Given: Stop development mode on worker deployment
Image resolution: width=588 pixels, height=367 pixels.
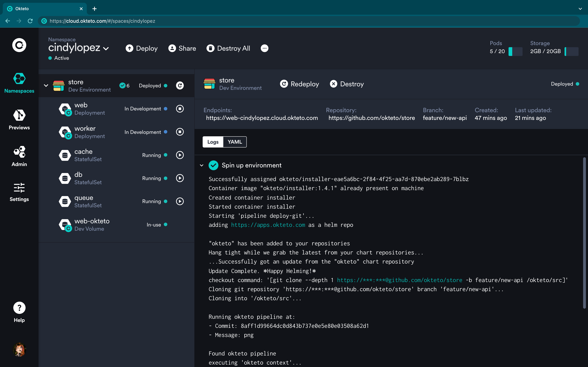Looking at the screenshot, I should point(180,132).
